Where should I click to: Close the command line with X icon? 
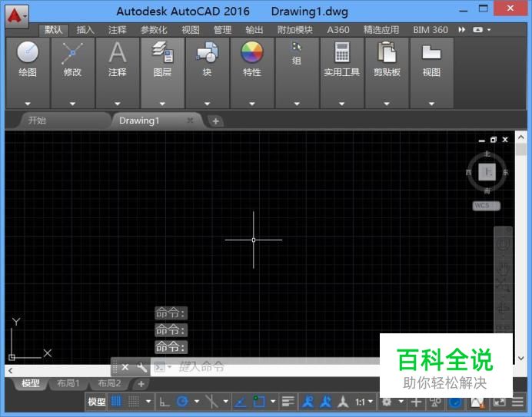click(x=125, y=367)
